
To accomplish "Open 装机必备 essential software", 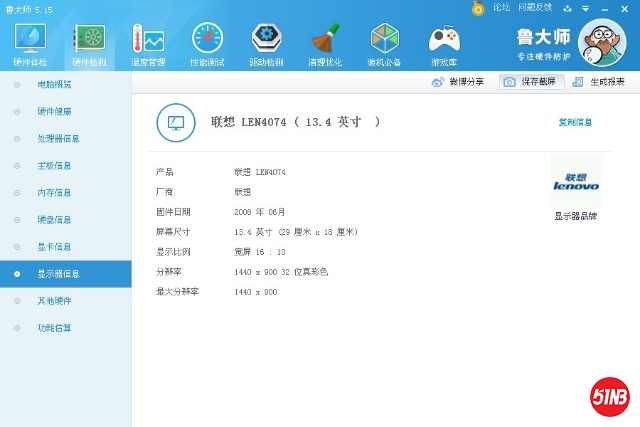I will point(385,44).
